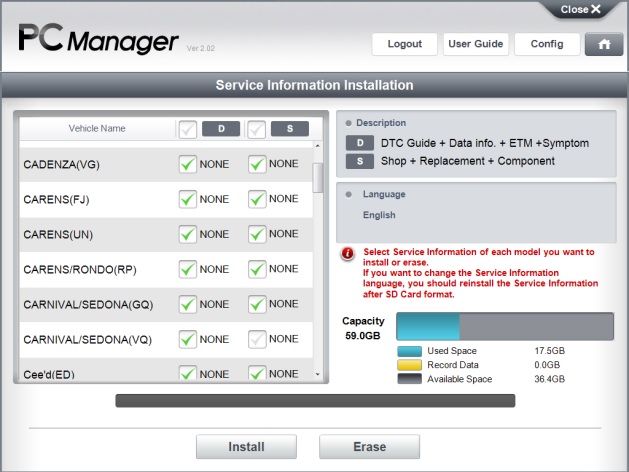
Task: Click the S badge in Description panel
Action: [360, 161]
